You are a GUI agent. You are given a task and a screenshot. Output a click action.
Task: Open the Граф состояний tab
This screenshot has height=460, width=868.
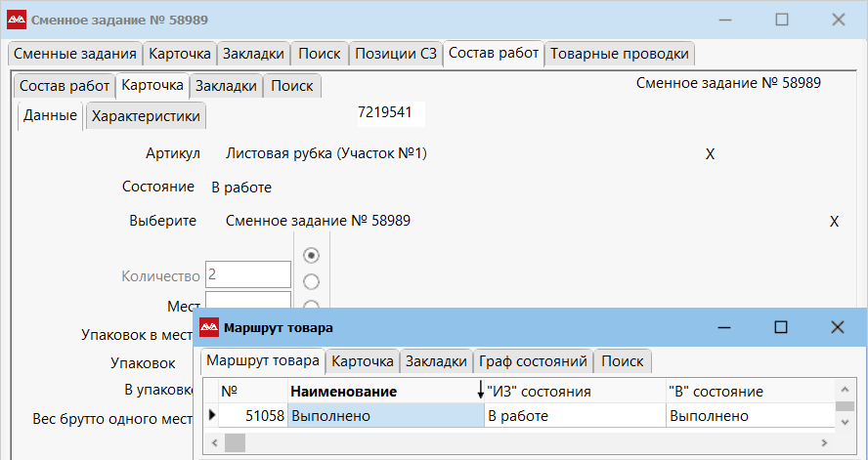[534, 361]
